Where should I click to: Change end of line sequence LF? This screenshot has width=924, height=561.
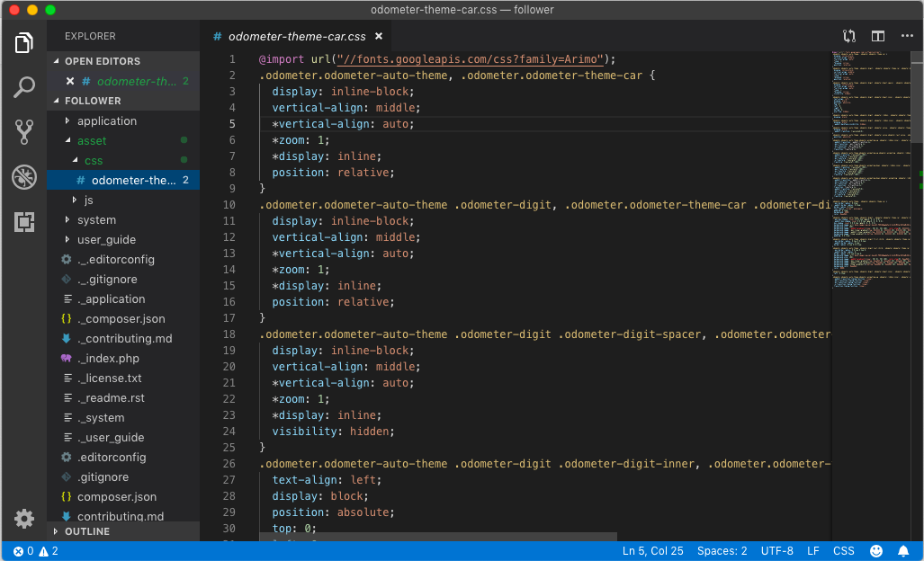point(813,551)
